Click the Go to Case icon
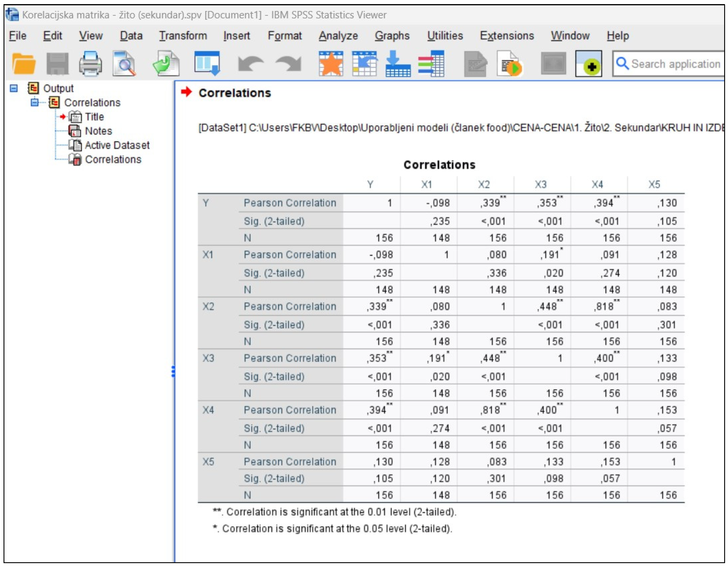 365,64
